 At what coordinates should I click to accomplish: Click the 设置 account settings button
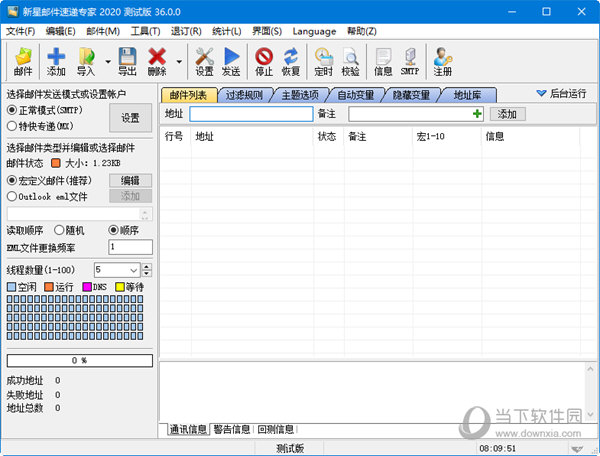click(x=130, y=118)
